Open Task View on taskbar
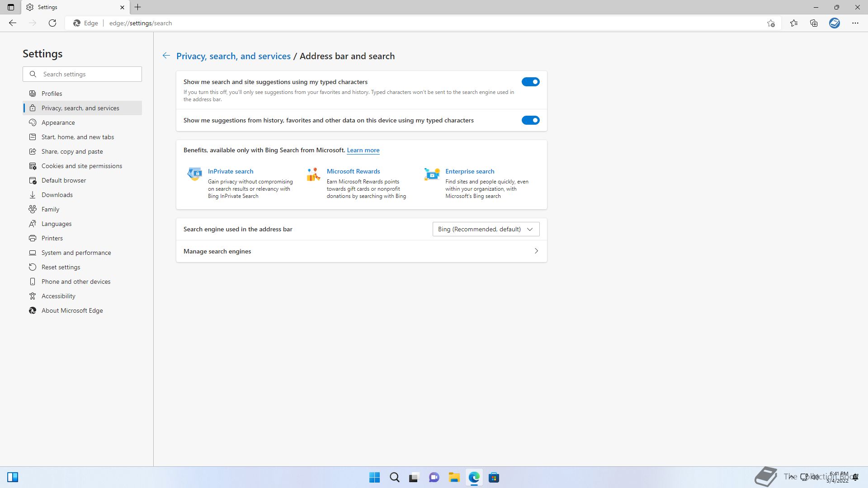Viewport: 868px width, 488px height. pos(414,478)
